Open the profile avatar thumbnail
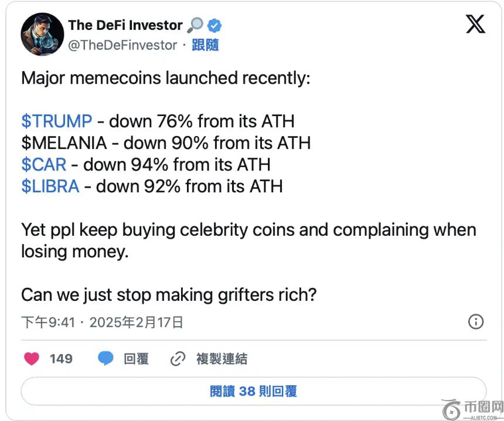504x421 pixels. click(x=42, y=34)
